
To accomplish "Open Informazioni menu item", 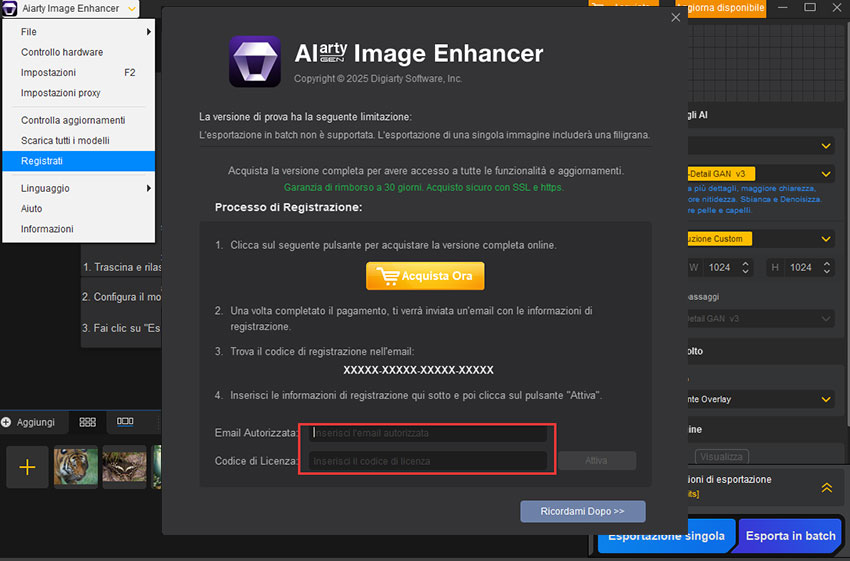I will pos(79,229).
